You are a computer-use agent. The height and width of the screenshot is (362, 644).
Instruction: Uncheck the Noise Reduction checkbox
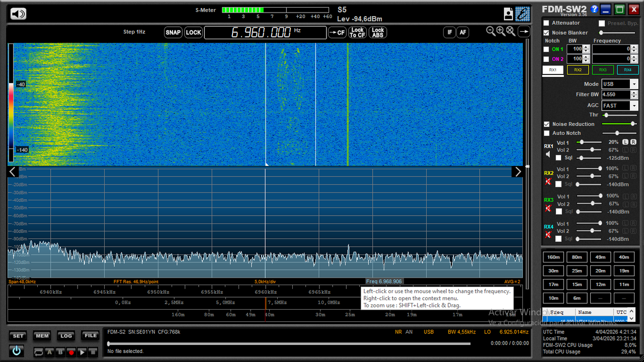point(546,124)
